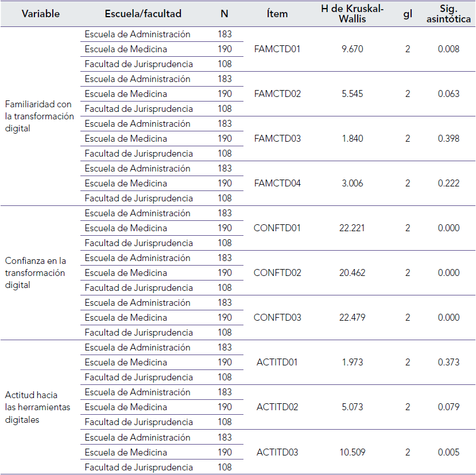Select the FAMCTD03 item cell

tap(277, 139)
